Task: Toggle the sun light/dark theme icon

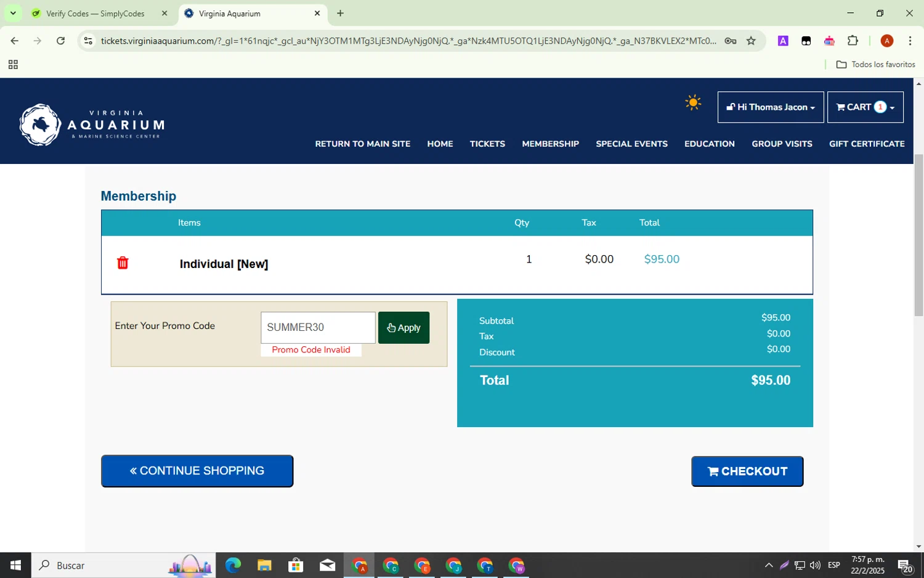Action: 693,103
